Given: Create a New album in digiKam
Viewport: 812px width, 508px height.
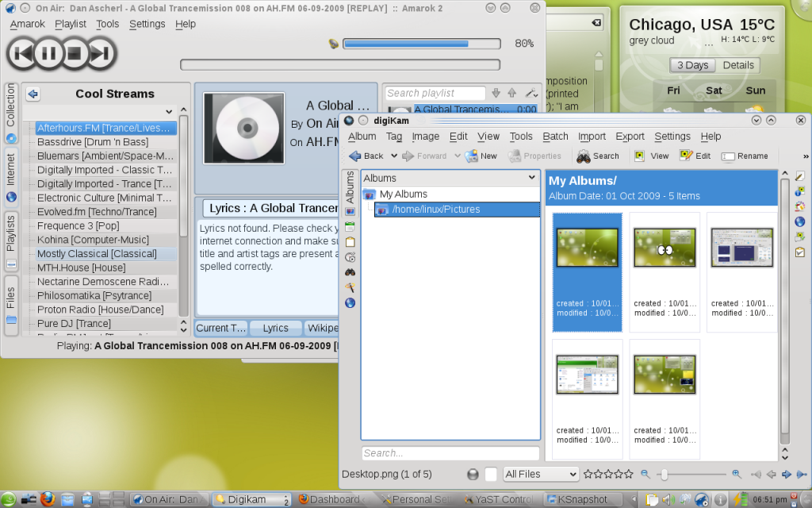Looking at the screenshot, I should (481, 156).
